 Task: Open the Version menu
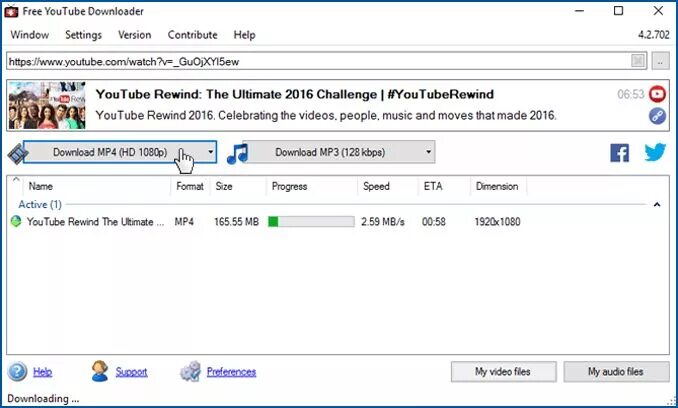[x=134, y=35]
